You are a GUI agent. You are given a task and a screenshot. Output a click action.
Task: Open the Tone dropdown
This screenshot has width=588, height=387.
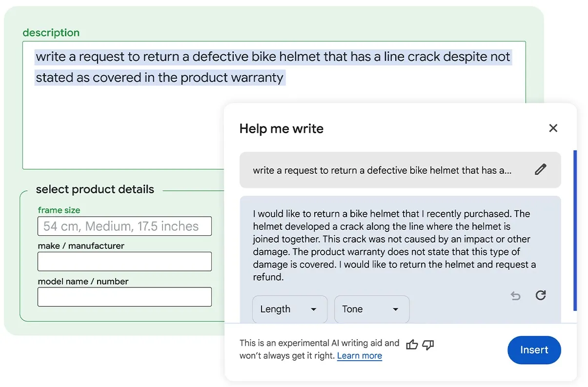coord(372,309)
